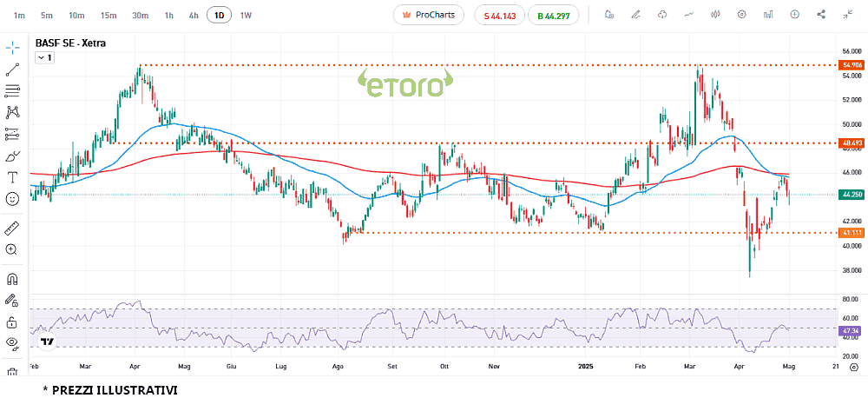This screenshot has width=868, height=398.
Task: Toggle stay in drawing mode
Action: (12, 300)
